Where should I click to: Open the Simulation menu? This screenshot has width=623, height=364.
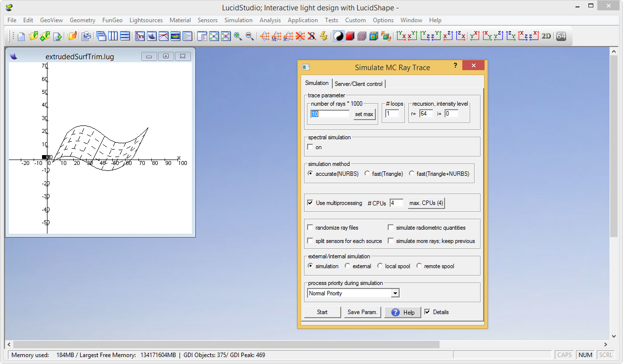[x=238, y=20]
